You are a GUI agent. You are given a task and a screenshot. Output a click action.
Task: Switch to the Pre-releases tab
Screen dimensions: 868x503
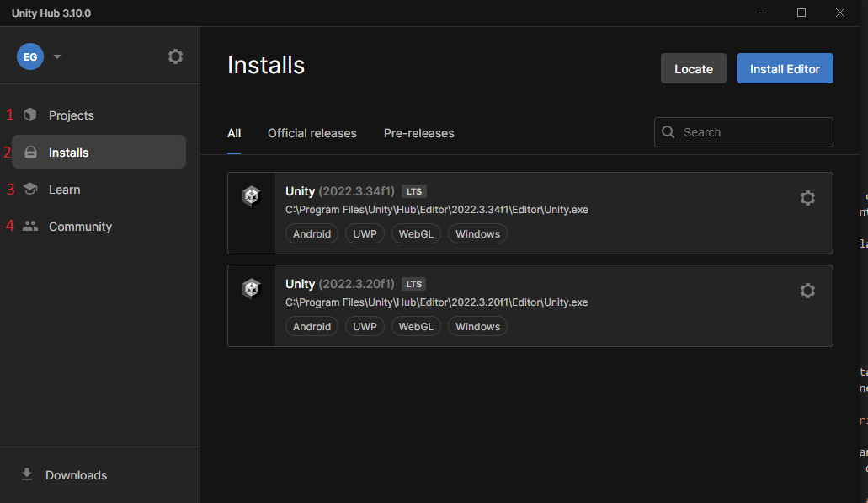pyautogui.click(x=418, y=133)
